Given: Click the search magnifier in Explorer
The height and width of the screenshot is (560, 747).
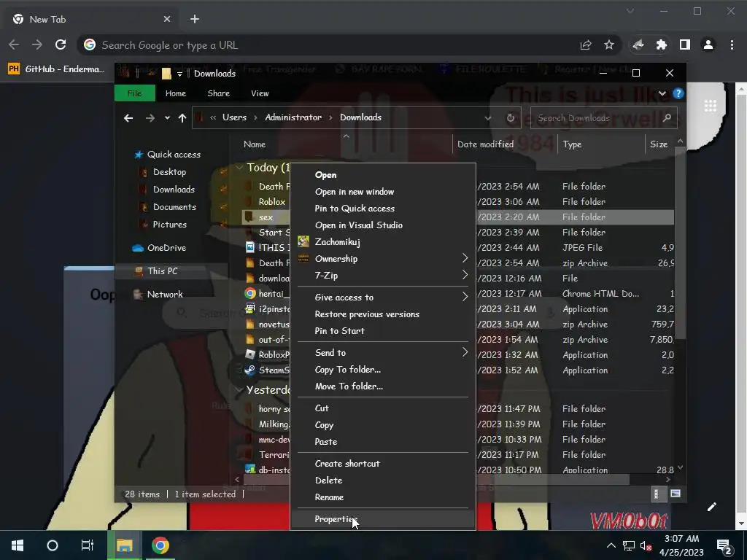Looking at the screenshot, I should point(667,117).
